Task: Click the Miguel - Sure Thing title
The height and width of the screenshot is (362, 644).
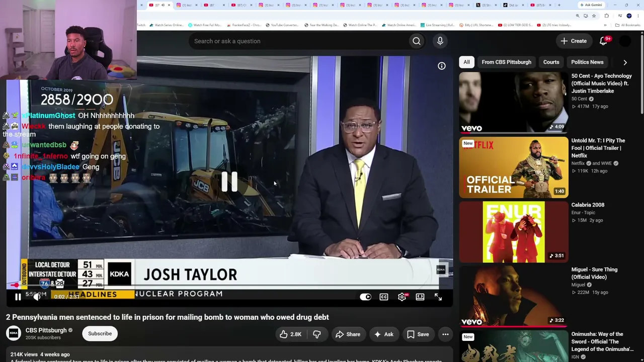Action: pos(594,273)
